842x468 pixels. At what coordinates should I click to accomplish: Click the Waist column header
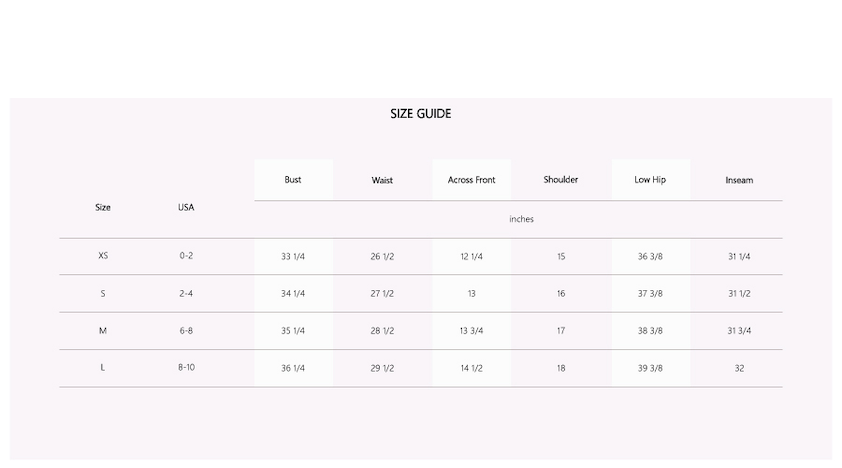[382, 181]
